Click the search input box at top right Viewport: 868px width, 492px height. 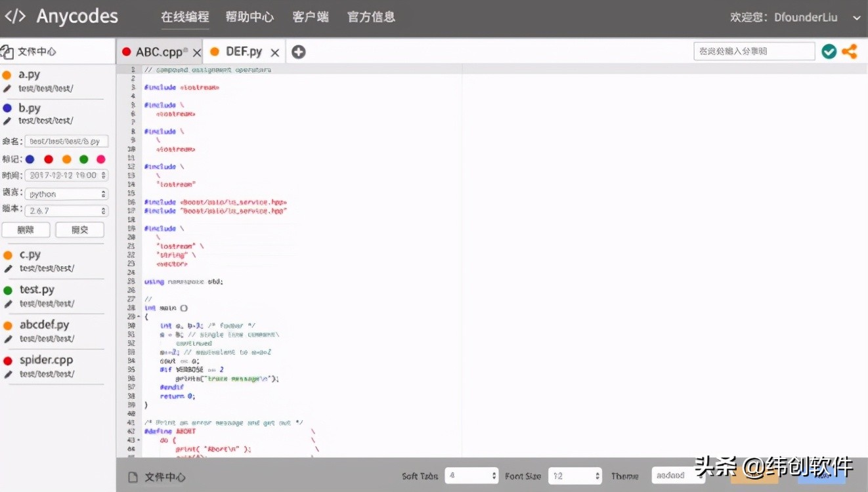pos(754,51)
